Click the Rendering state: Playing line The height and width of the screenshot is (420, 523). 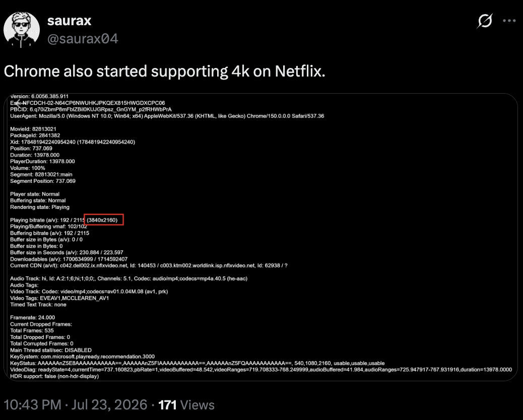click(40, 206)
